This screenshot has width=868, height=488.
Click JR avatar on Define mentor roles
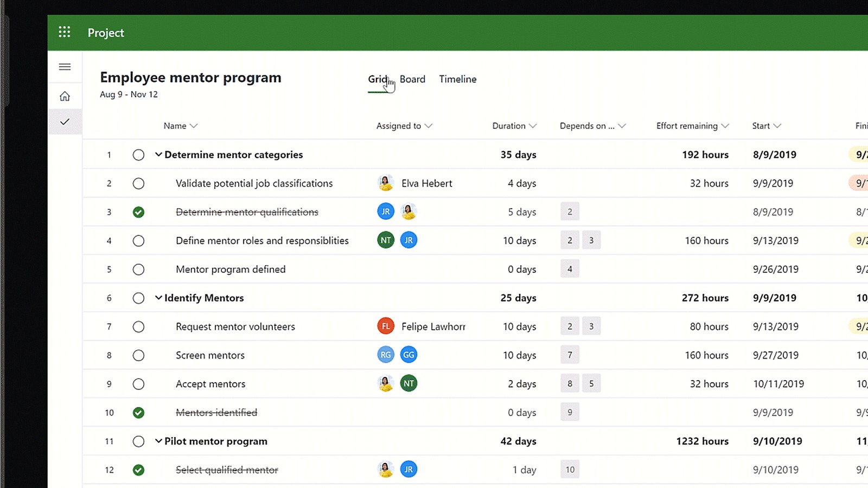tap(409, 240)
